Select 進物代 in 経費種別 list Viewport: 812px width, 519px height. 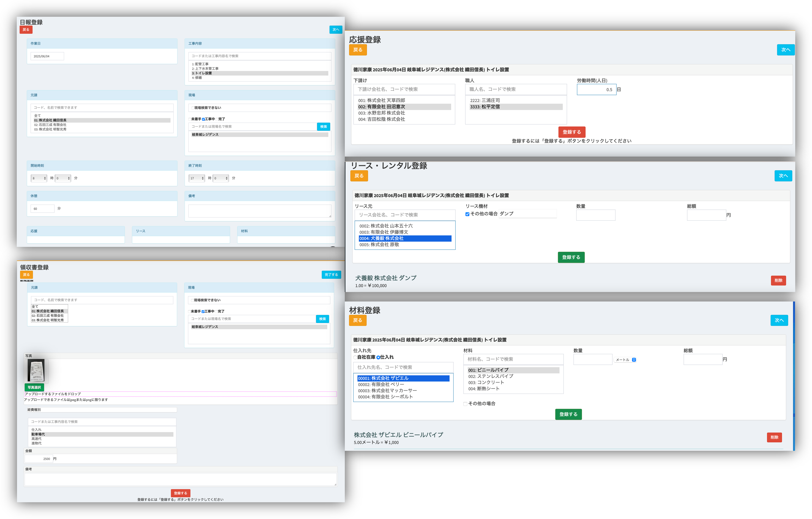coord(102,443)
